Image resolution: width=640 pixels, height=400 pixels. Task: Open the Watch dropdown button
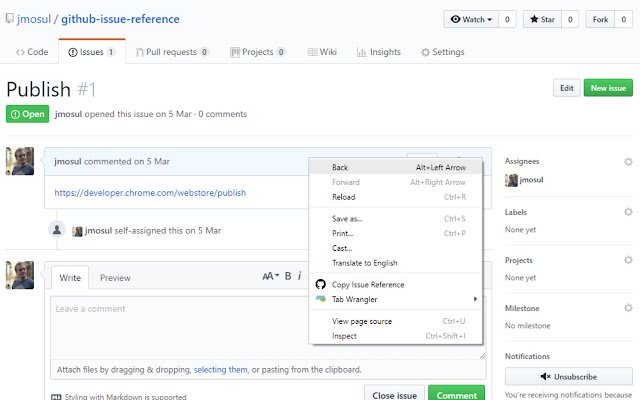click(471, 19)
